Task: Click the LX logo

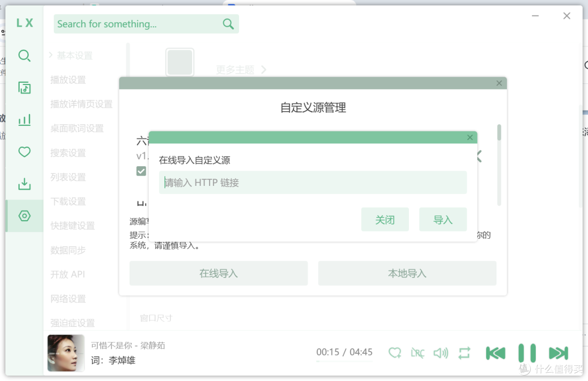Action: (24, 23)
